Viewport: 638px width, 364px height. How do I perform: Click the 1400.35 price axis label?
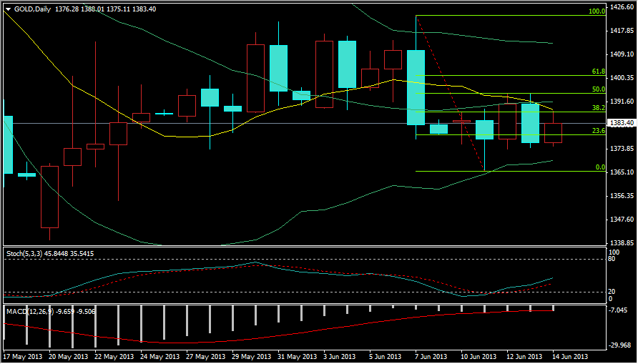(x=622, y=78)
